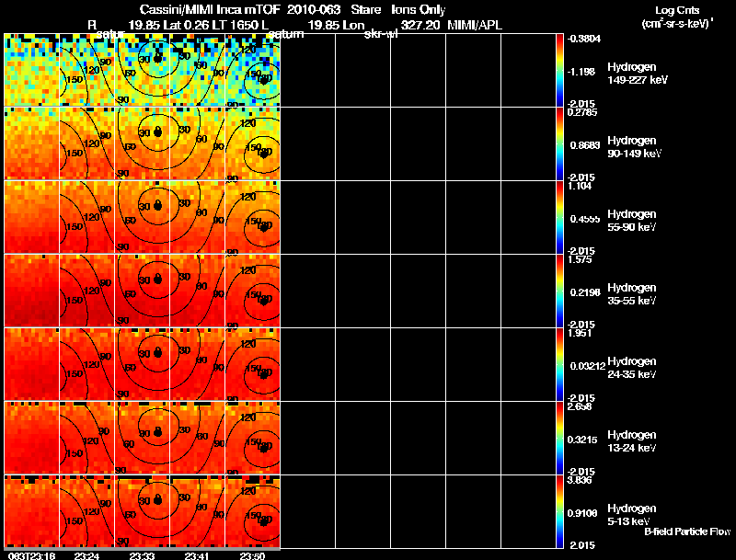The width and height of the screenshot is (736, 560).
Task: Click the B-field Particle Flow text
Action: click(x=687, y=531)
